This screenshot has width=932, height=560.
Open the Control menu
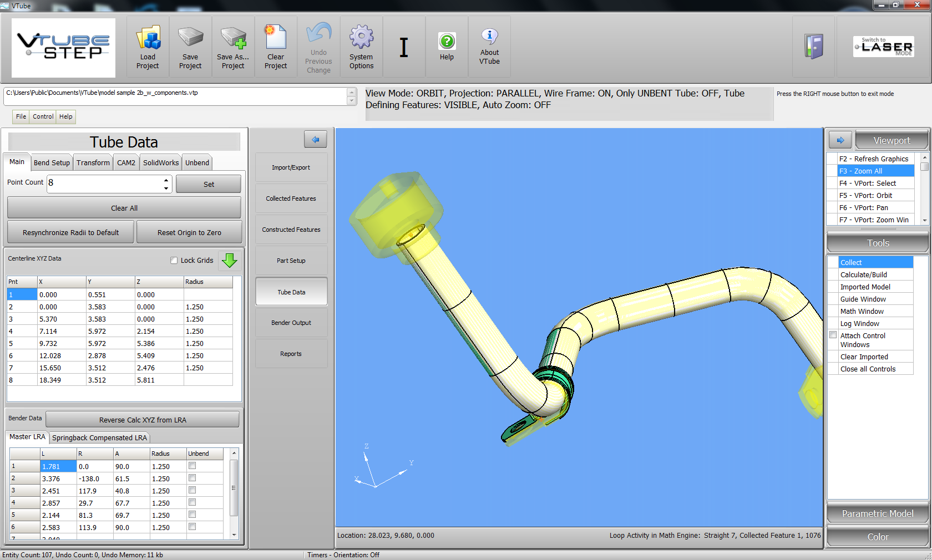pyautogui.click(x=43, y=116)
